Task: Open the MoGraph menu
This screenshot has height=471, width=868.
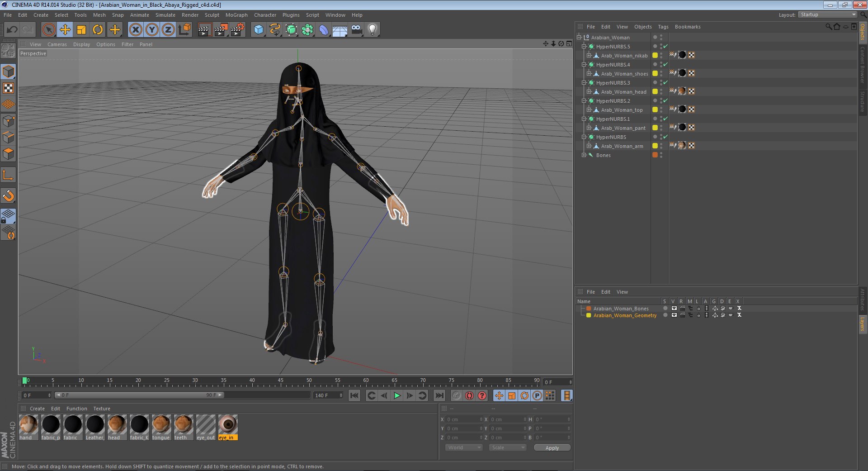Action: coord(236,15)
